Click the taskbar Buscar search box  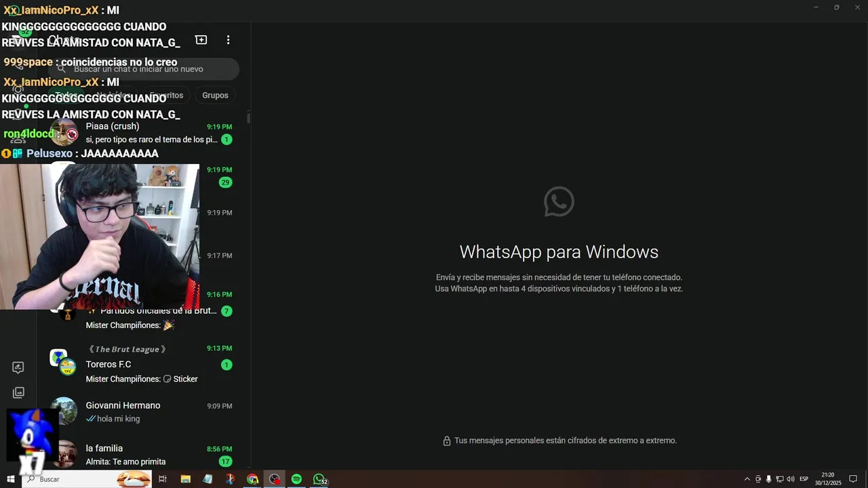point(87,479)
